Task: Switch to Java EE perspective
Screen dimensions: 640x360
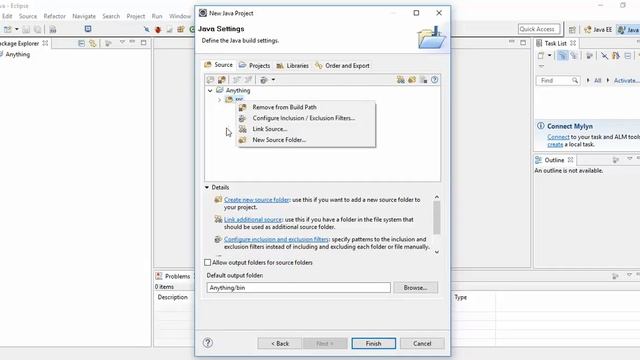Action: click(598, 29)
